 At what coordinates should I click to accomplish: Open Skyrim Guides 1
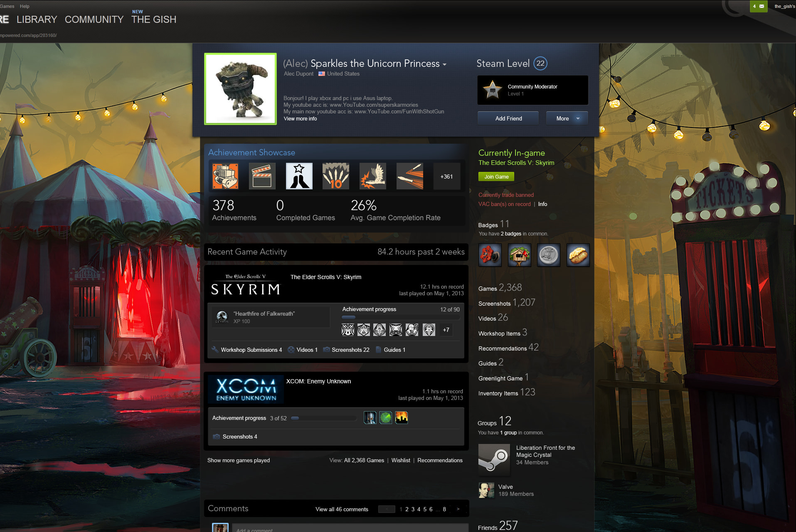(394, 350)
